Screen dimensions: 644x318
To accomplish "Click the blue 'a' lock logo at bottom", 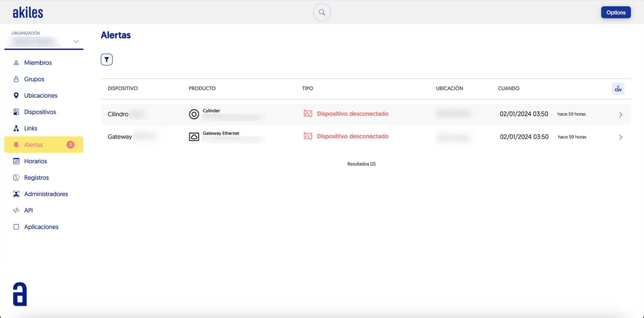I will [x=20, y=294].
